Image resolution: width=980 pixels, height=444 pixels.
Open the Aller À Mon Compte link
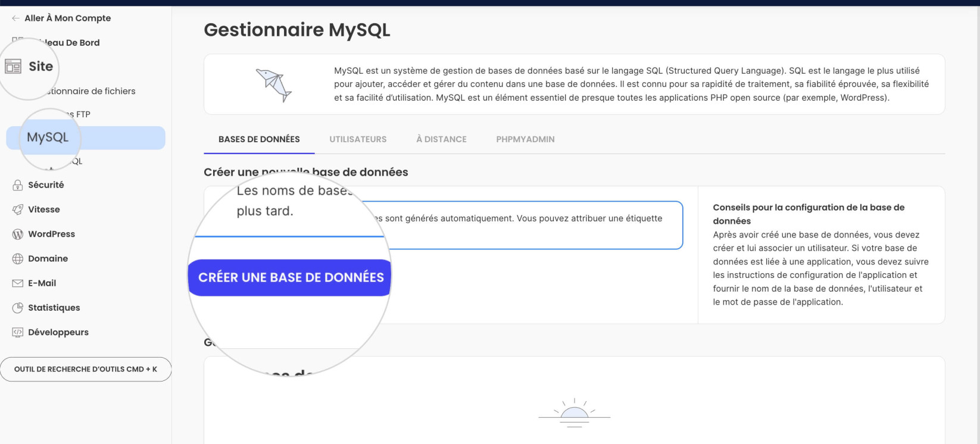coord(67,18)
